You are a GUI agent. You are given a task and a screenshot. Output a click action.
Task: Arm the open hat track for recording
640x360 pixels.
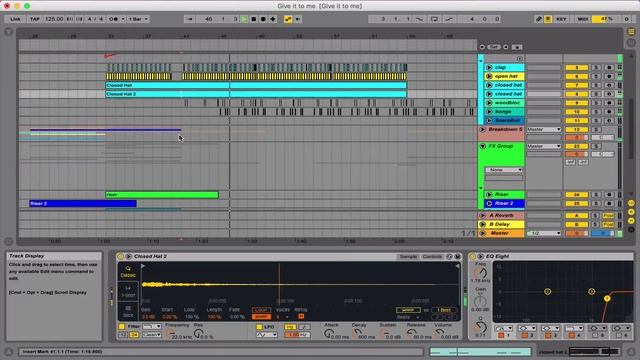coord(609,76)
